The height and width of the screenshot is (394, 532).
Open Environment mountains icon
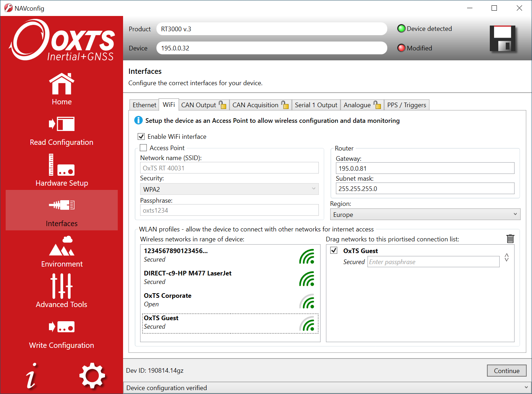62,246
